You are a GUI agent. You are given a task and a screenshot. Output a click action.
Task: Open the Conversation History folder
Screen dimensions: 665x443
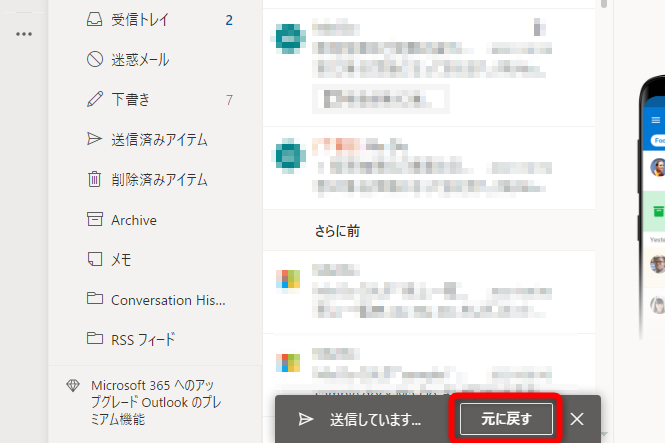(x=156, y=300)
